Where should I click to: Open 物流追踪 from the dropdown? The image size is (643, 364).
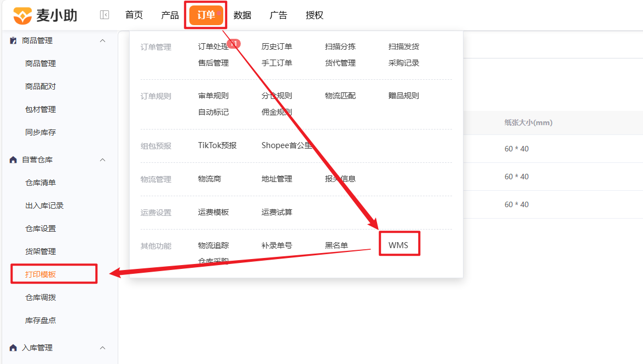[x=213, y=245]
